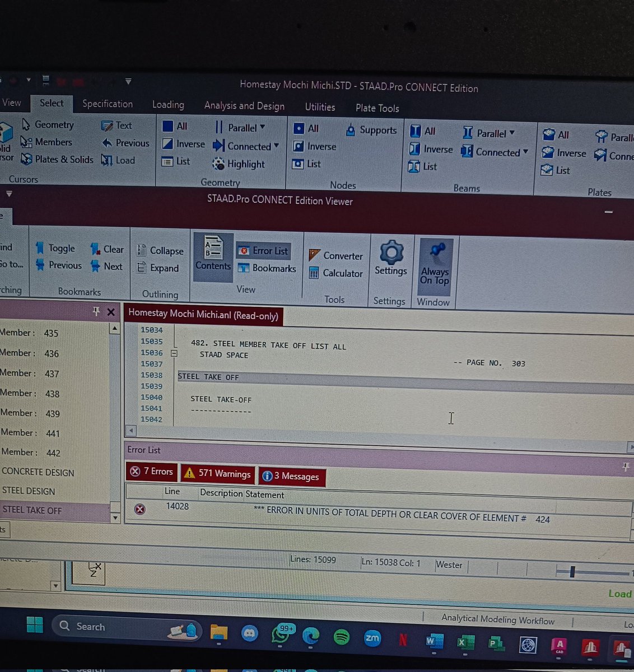Invert the plates selection
Screen dimensions: 634x672
[564, 153]
